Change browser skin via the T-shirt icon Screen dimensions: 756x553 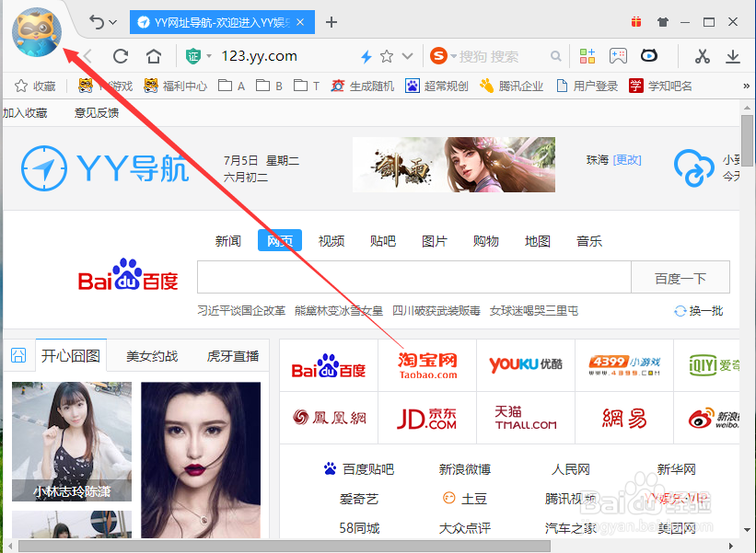(662, 20)
